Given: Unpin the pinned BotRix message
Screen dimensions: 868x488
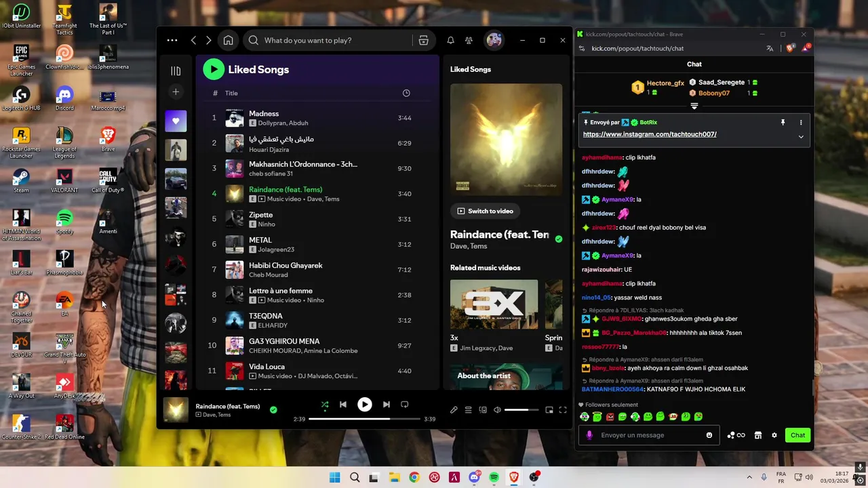Looking at the screenshot, I should pos(783,123).
